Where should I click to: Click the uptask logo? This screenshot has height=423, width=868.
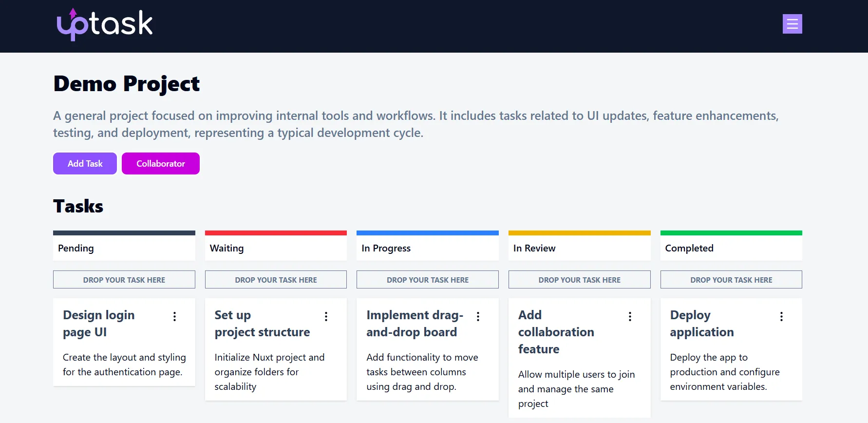tap(105, 24)
